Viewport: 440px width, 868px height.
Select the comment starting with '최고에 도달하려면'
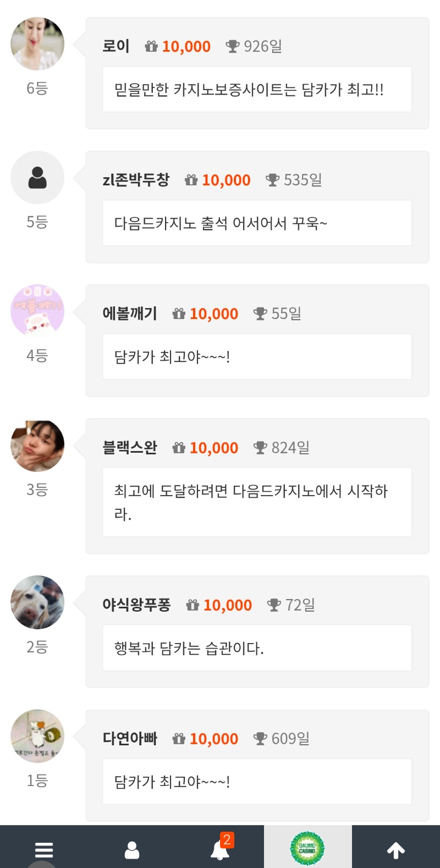click(251, 502)
